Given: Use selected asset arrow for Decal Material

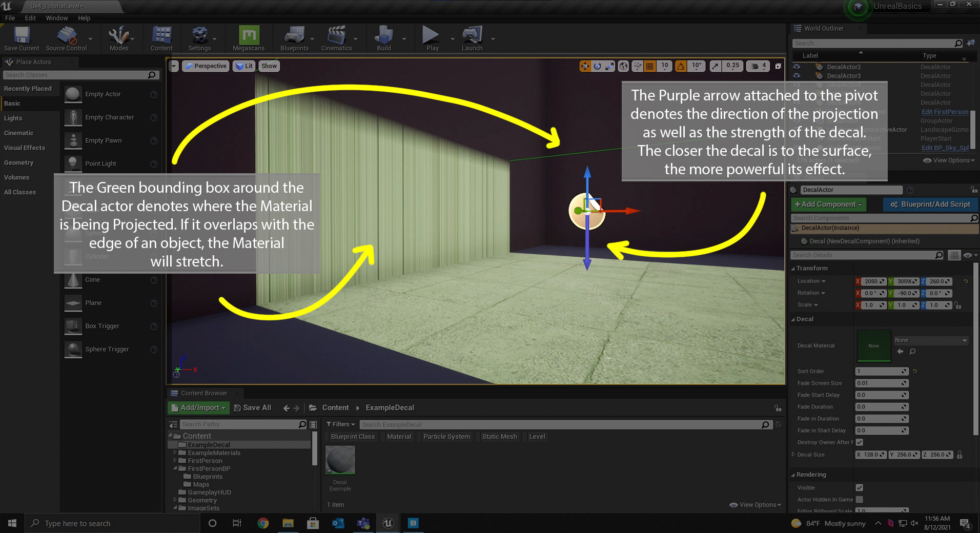Looking at the screenshot, I should pos(900,352).
